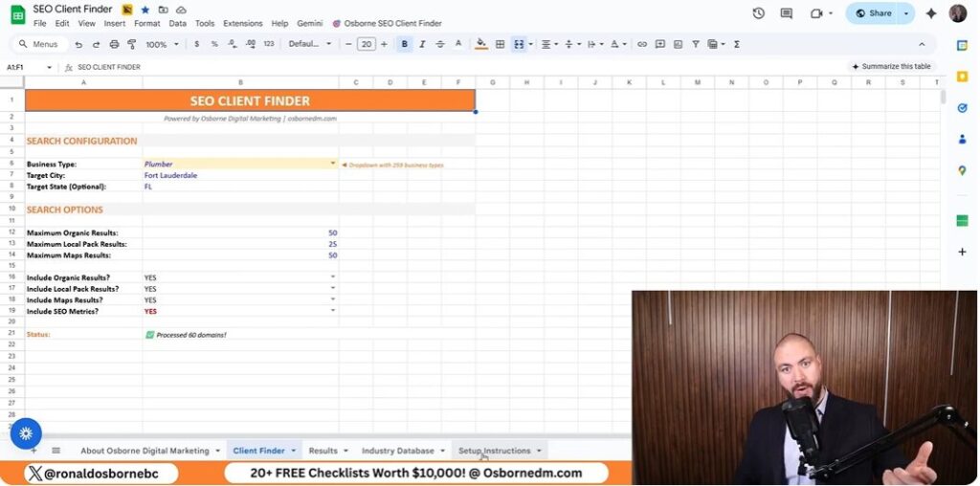Image resolution: width=980 pixels, height=486 pixels.
Task: Switch to Industry Database tab
Action: pos(397,451)
